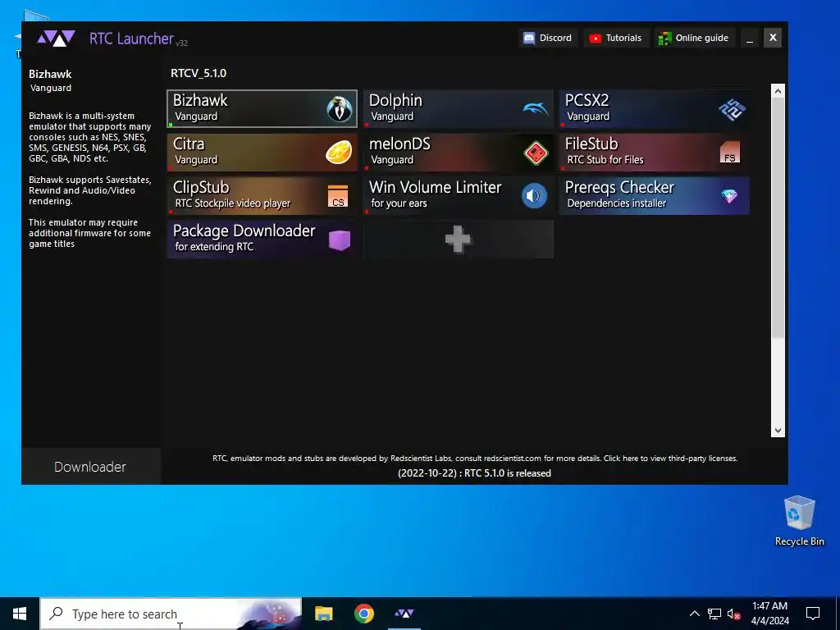Select the 'Dependencies installer' subtitle
This screenshot has height=630, width=840.
[617, 203]
